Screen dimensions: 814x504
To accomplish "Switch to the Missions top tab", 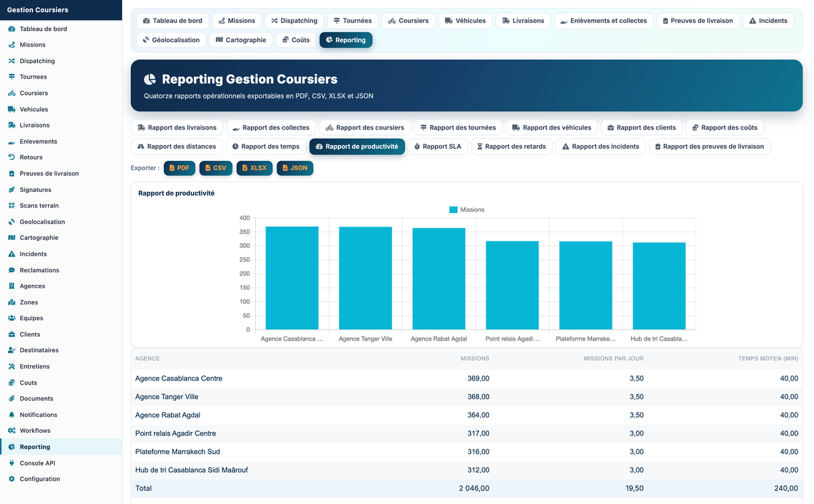I will coord(237,21).
